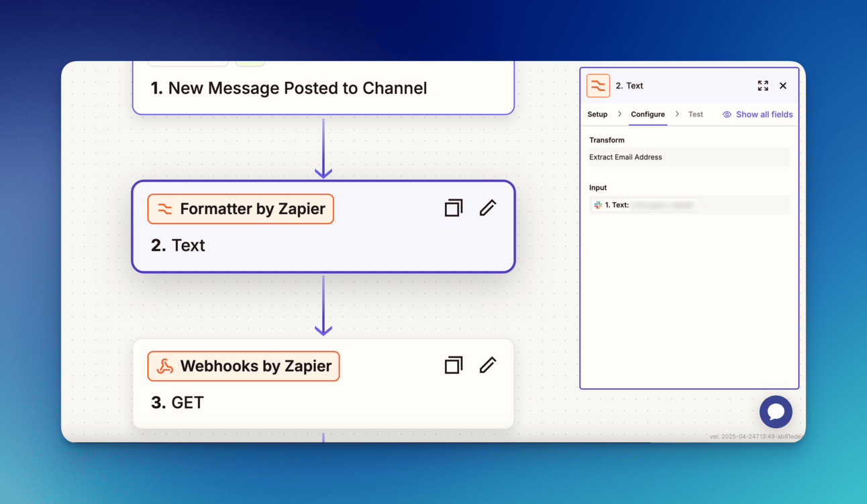This screenshot has height=504, width=867.
Task: Click the Webhooks by Zapier app badge
Action: [x=244, y=366]
